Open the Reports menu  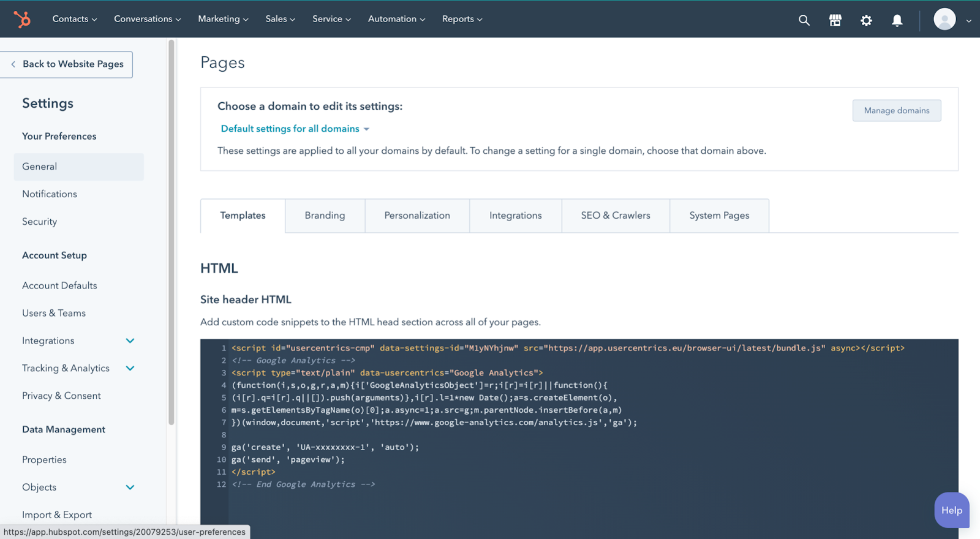tap(462, 19)
